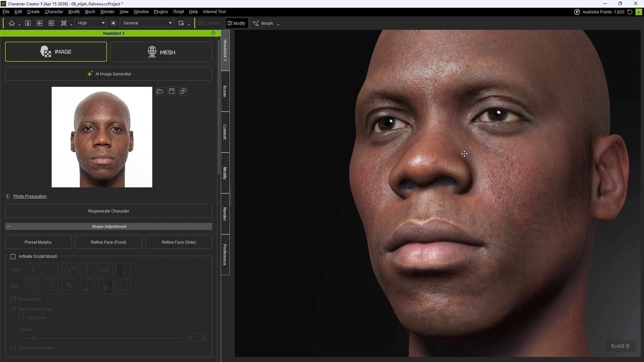Viewport: 644px width, 362px height.
Task: Click the SubD 0 indicator in viewport
Action: [x=620, y=346]
